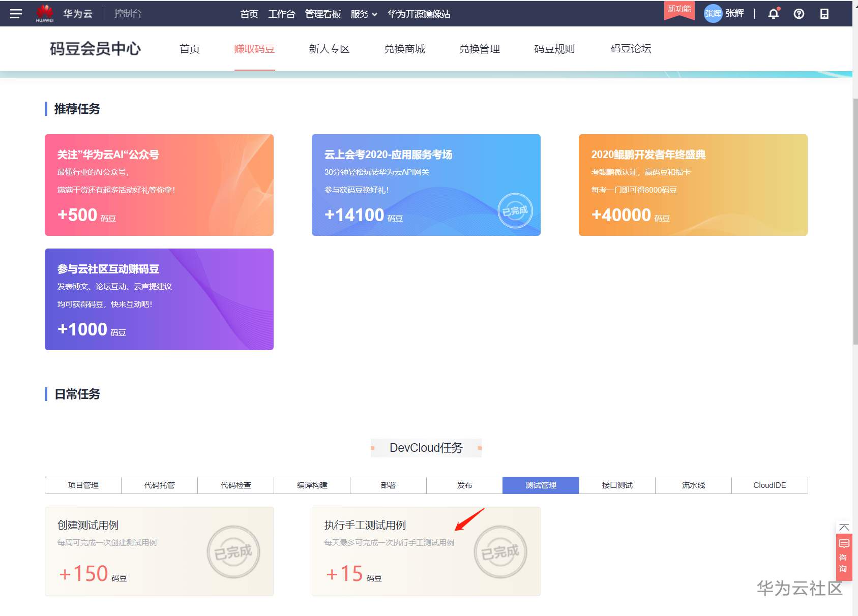Open the 兑换商城 tab

[404, 49]
